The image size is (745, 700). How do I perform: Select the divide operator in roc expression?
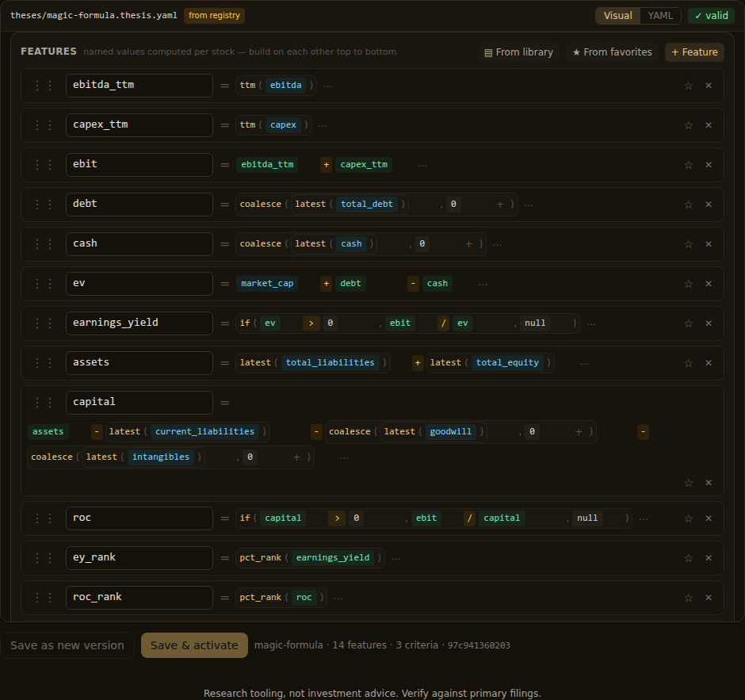(x=469, y=518)
